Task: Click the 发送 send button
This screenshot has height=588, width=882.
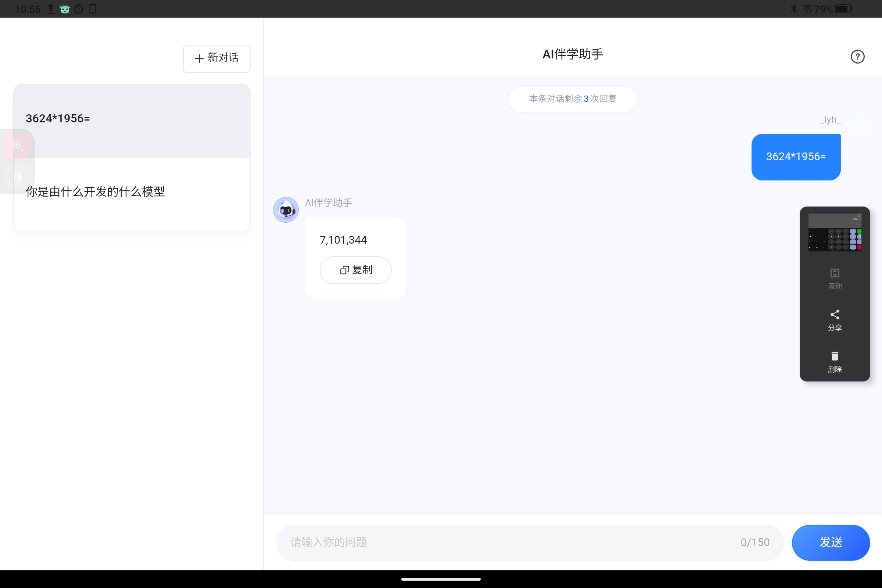Action: pyautogui.click(x=831, y=542)
